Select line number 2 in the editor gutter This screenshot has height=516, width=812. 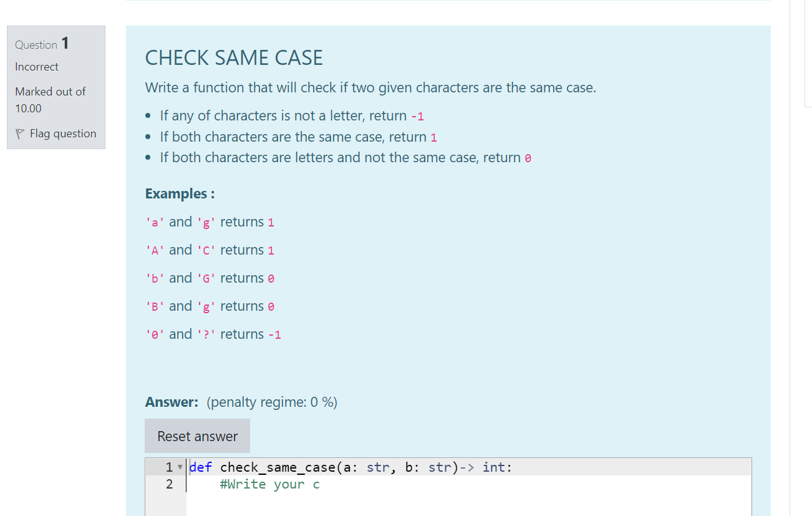pyautogui.click(x=168, y=484)
